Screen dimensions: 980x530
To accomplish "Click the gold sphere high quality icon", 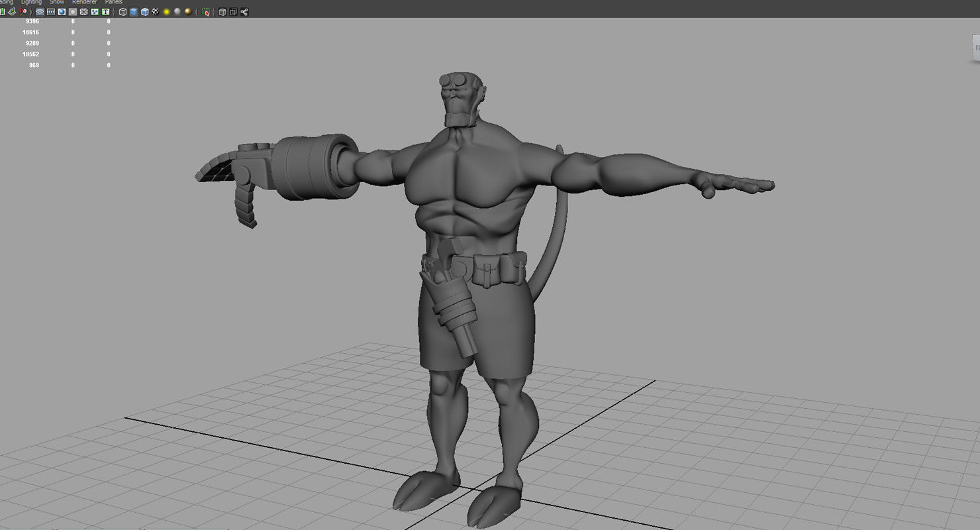I will click(188, 12).
